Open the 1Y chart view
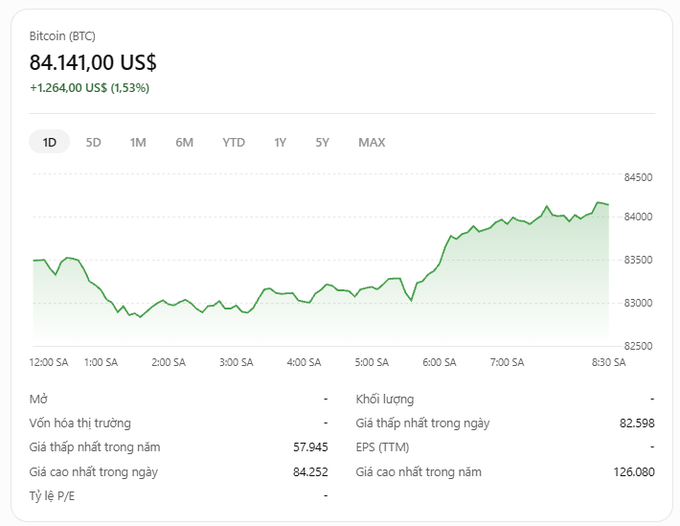Viewport: 680px width, 526px height. [280, 142]
